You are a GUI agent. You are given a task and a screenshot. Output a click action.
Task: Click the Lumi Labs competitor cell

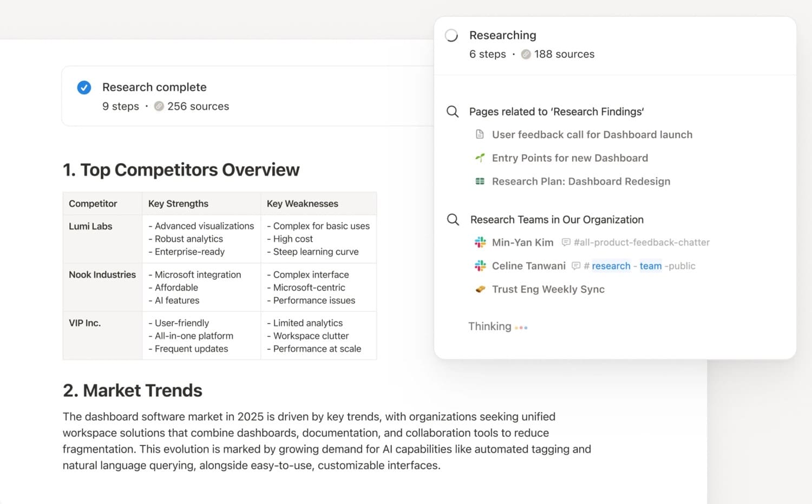[x=90, y=226]
